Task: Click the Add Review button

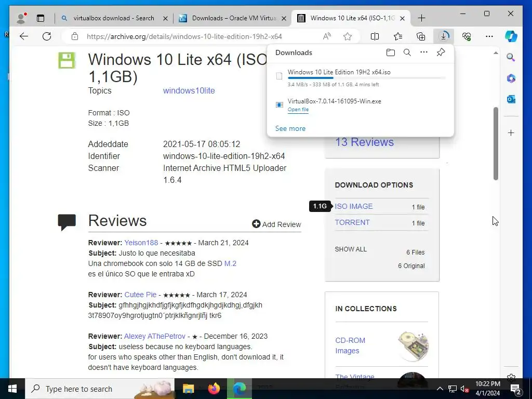Action: [276, 224]
